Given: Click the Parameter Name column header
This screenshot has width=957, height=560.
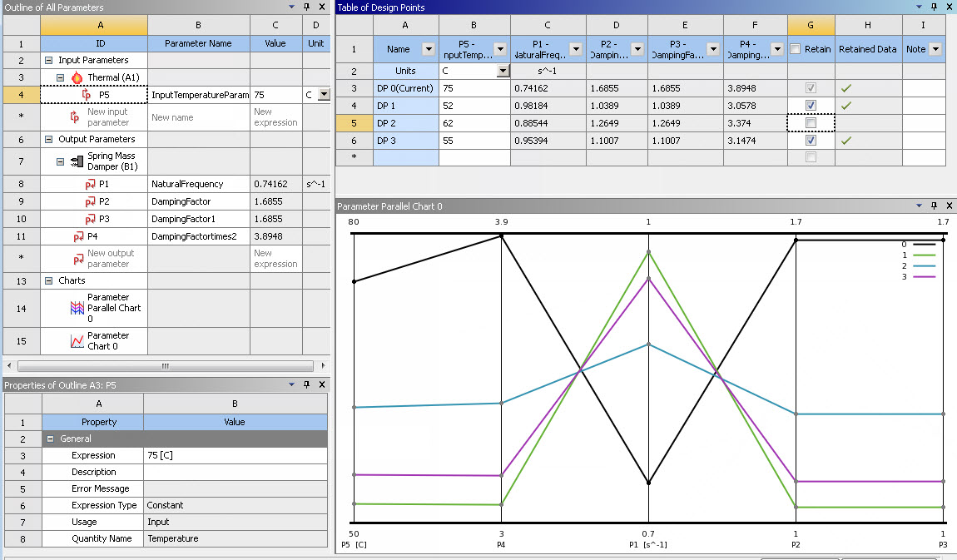Looking at the screenshot, I should [x=198, y=43].
